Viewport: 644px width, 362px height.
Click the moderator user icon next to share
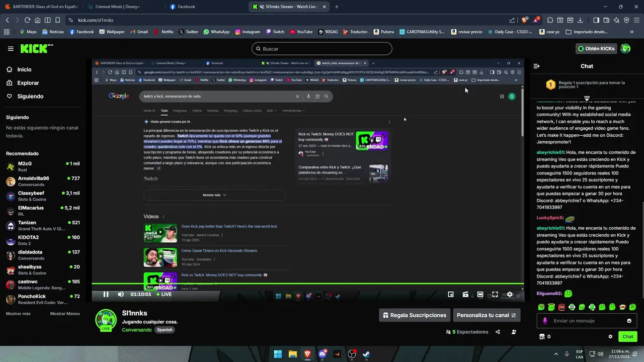[x=514, y=332]
